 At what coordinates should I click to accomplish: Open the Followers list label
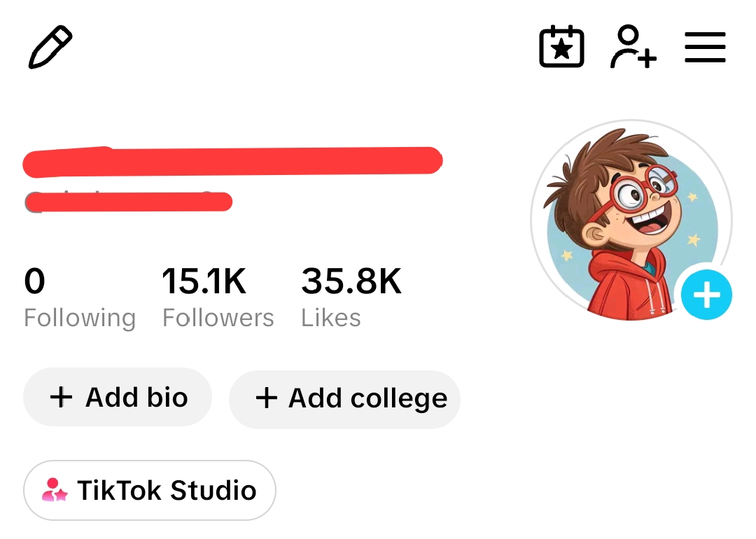point(218,318)
